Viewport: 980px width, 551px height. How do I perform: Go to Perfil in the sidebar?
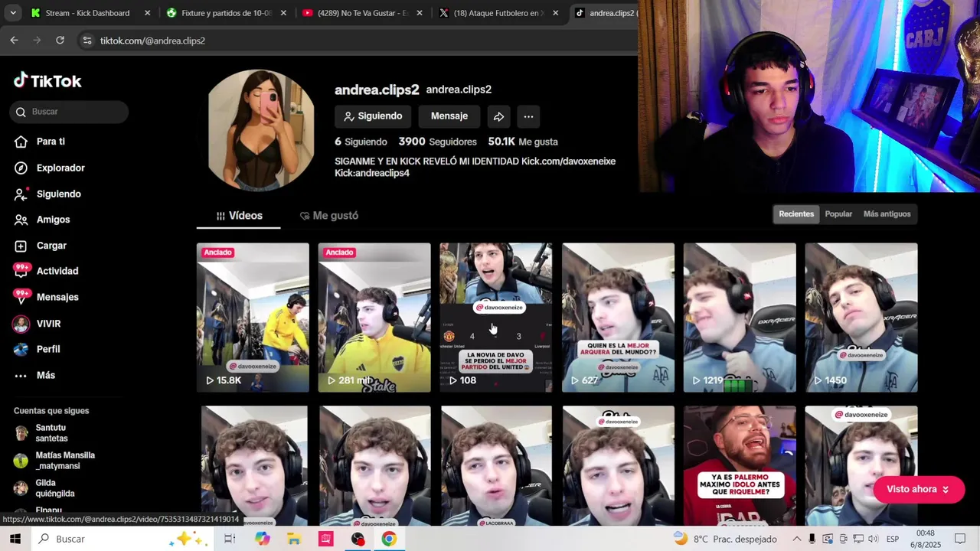[37, 349]
